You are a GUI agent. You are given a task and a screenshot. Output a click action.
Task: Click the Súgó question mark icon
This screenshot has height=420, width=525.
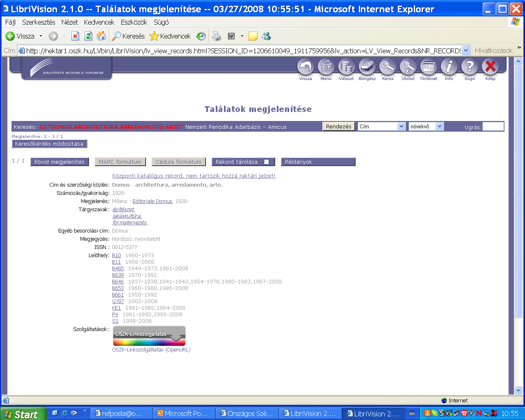point(470,67)
